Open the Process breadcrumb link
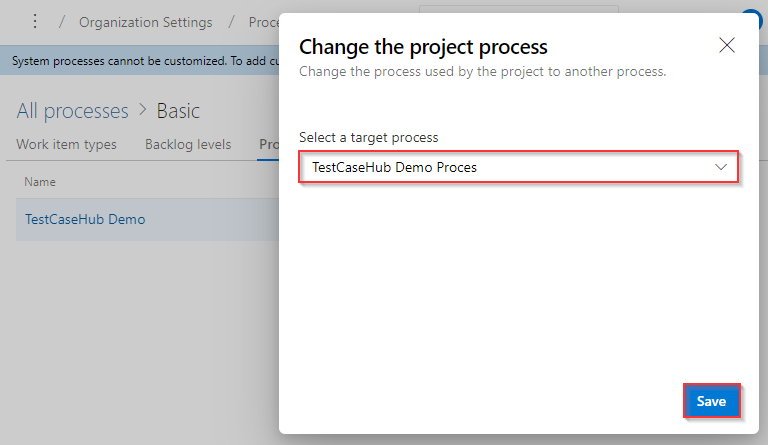 pyautogui.click(x=263, y=22)
